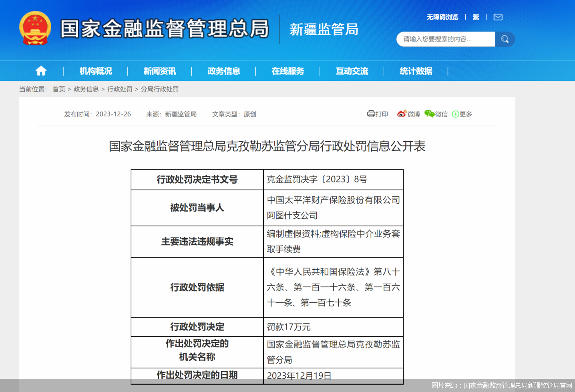Click 微博 share label
This screenshot has height=392, width=575.
pyautogui.click(x=414, y=114)
